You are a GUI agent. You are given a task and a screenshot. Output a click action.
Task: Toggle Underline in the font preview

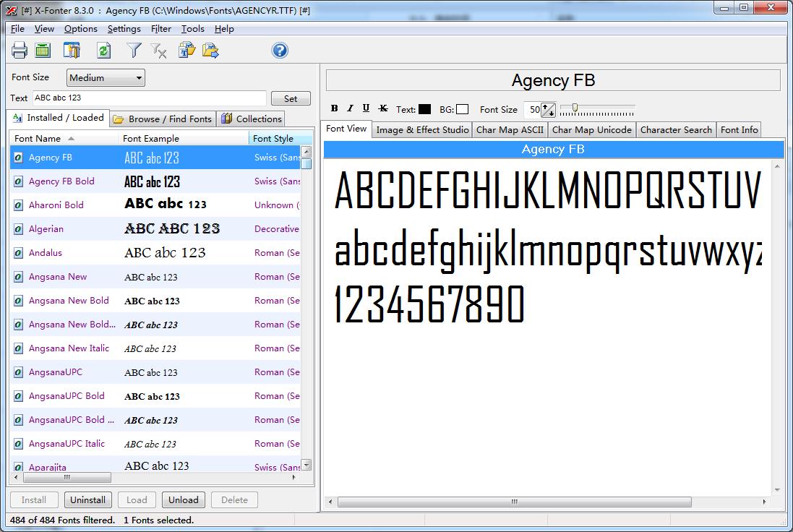click(367, 108)
